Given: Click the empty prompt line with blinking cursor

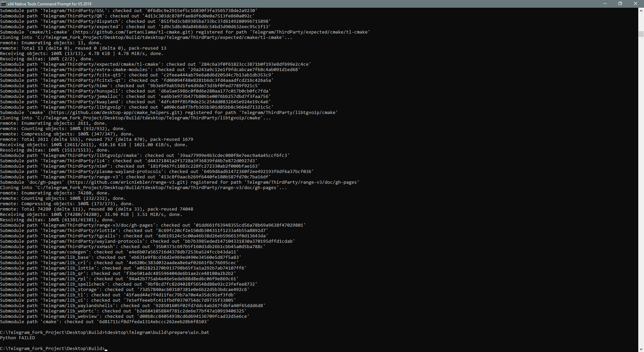Looking at the screenshot, I should point(54,349).
